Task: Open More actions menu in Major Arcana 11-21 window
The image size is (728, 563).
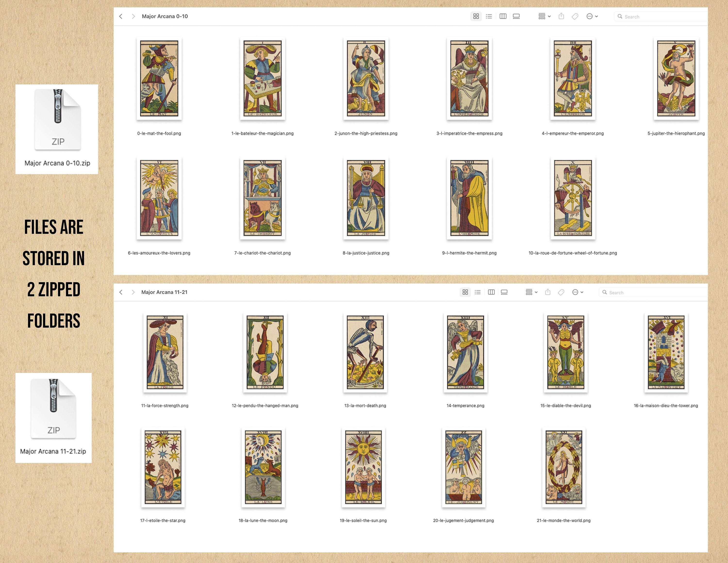Action: (x=578, y=292)
